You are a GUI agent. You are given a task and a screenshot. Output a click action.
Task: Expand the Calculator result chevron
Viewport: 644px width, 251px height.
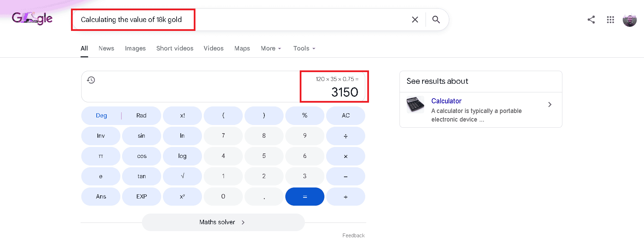pyautogui.click(x=550, y=104)
